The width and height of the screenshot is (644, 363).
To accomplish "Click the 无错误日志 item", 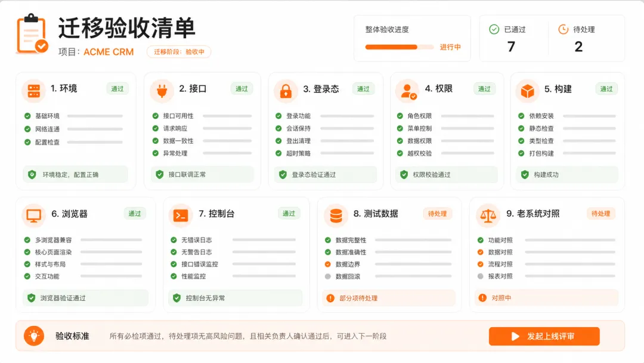I will click(197, 240).
